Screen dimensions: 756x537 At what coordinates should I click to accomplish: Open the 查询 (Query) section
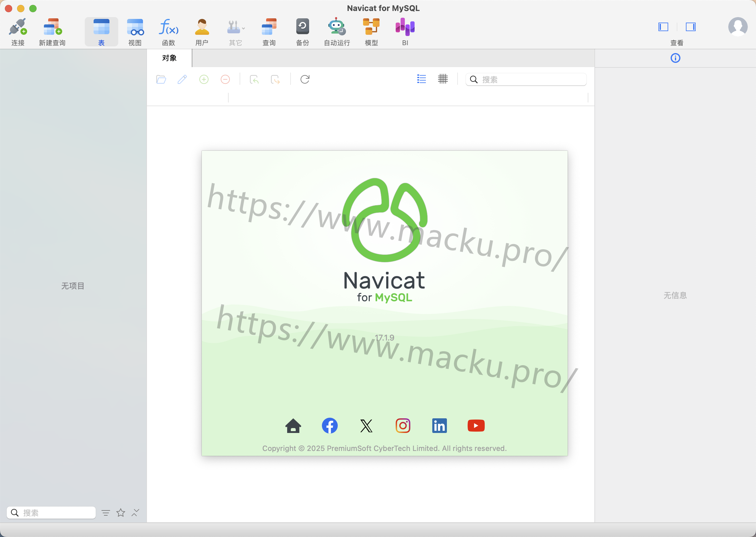pos(269,32)
